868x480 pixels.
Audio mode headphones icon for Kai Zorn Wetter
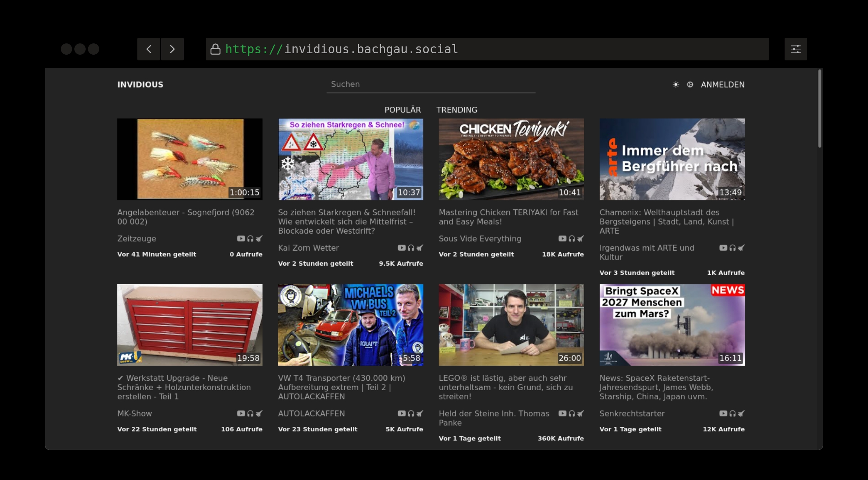(411, 248)
